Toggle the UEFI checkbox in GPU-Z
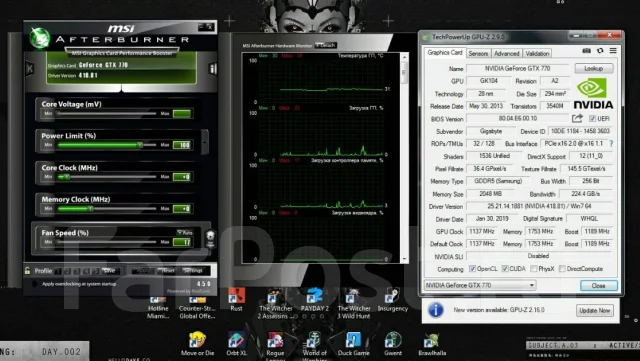 pyautogui.click(x=592, y=118)
